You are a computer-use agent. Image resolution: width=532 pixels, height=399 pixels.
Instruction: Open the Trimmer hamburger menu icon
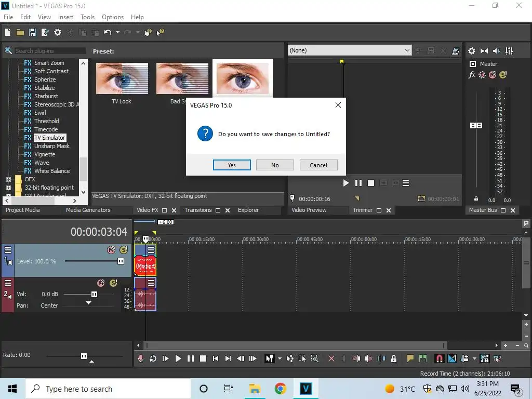coord(405,183)
